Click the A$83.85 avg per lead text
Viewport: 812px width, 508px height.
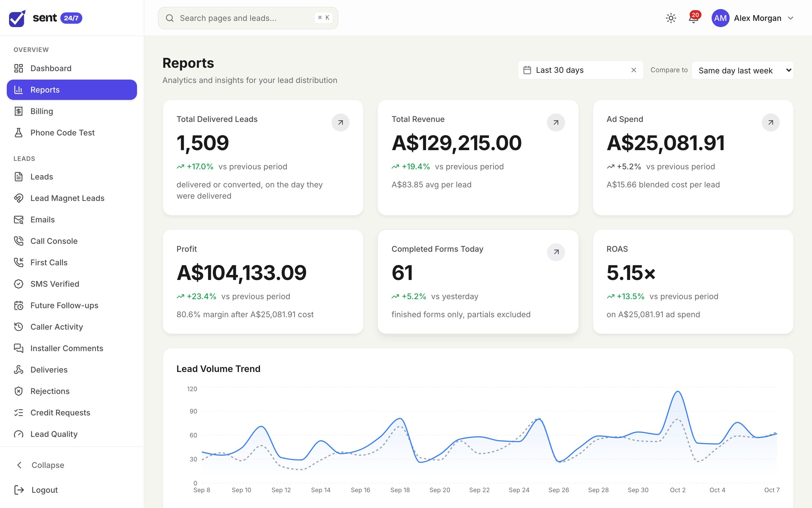(431, 185)
